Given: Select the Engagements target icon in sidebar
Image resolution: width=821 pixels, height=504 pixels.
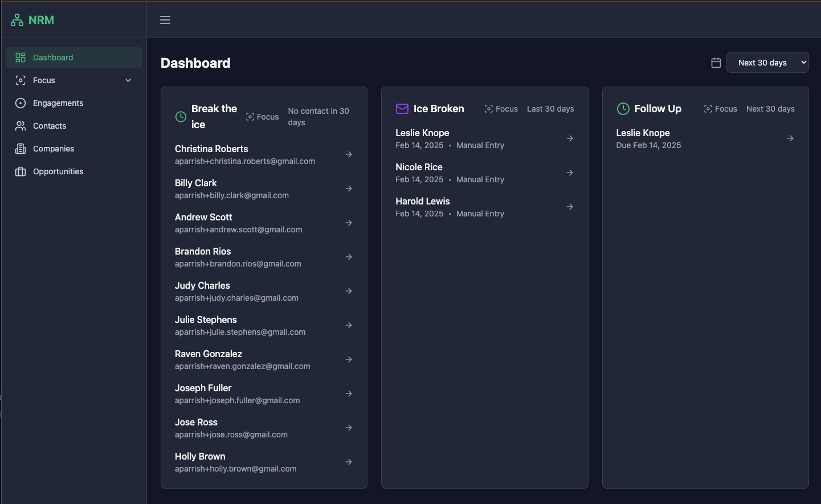Looking at the screenshot, I should pyautogui.click(x=19, y=103).
